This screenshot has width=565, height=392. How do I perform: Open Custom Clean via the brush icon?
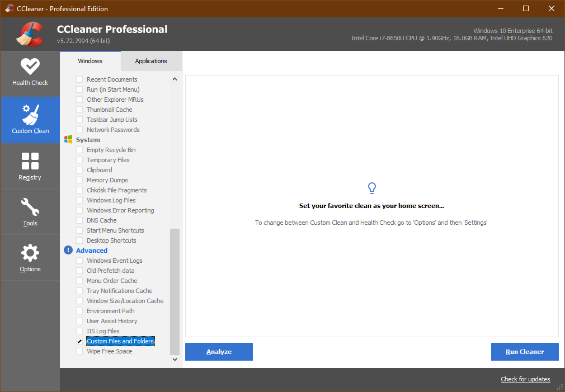coord(30,116)
